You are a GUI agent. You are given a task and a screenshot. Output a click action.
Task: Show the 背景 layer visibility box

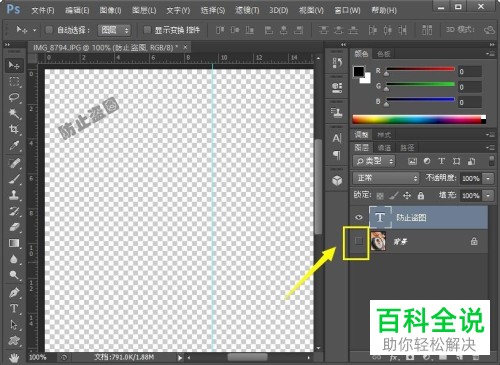[359, 241]
